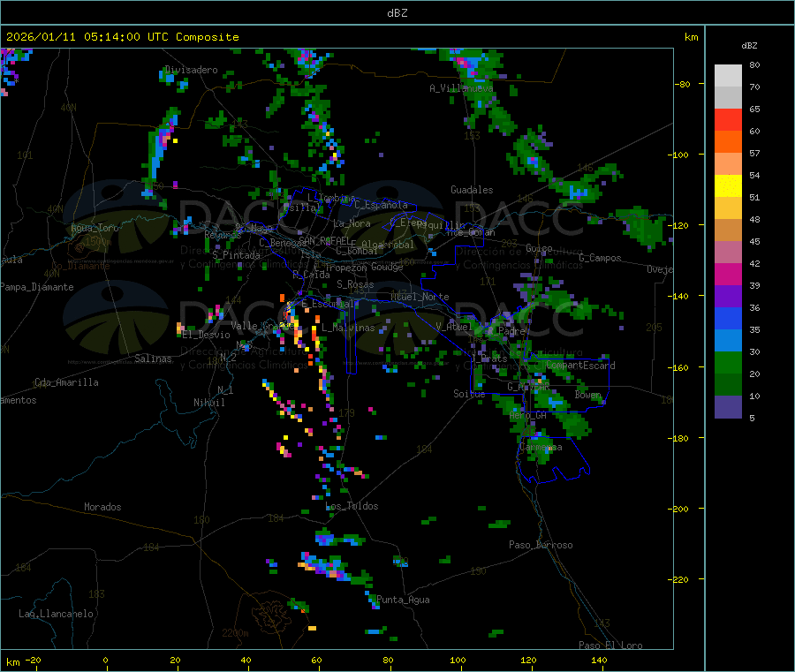The width and height of the screenshot is (795, 672).
Task: Pick the dark orange 57–60 dBZ legend swatch
Action: pyautogui.click(x=728, y=142)
